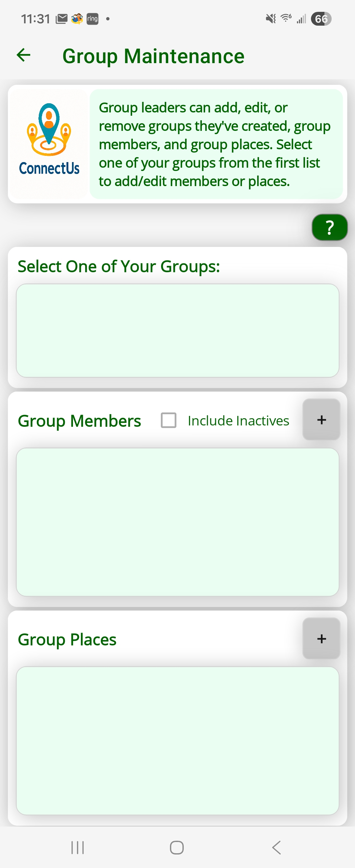Tap the Include Inactives label
Viewport: 355px width, 868px height.
(x=238, y=421)
